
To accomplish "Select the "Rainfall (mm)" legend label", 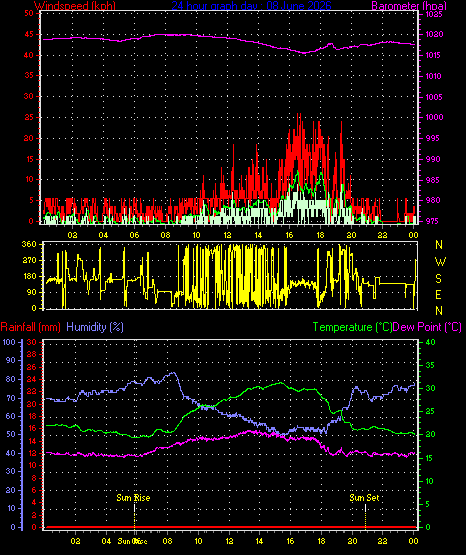I will click(x=31, y=327).
